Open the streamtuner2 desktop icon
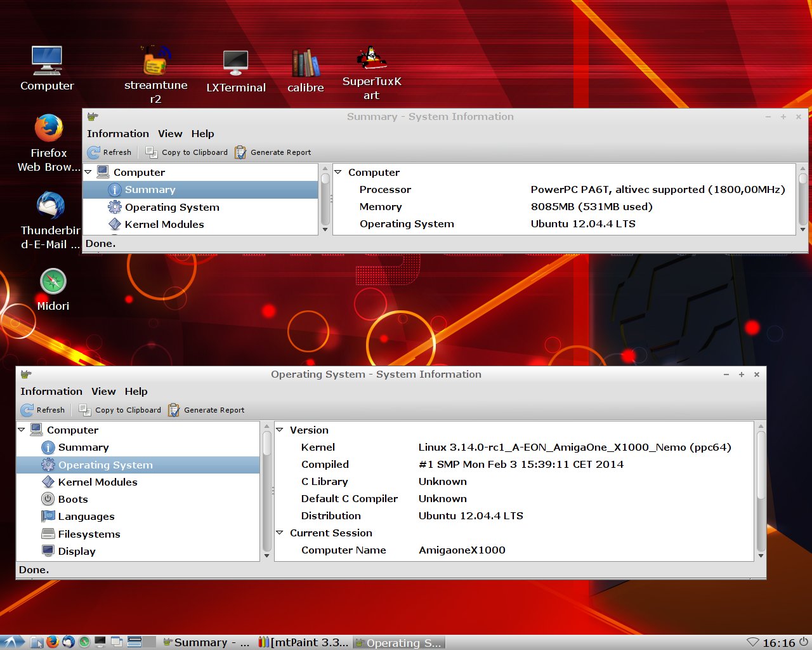This screenshot has width=812, height=650. point(155,62)
